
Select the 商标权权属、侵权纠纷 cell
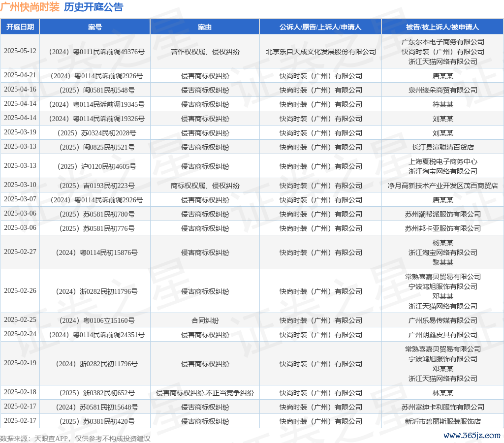205,186
